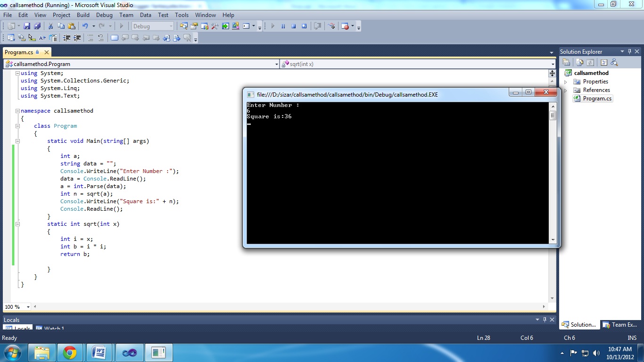Click the Refresh icon in Solution Explorer
The height and width of the screenshot is (362, 644).
(x=590, y=62)
